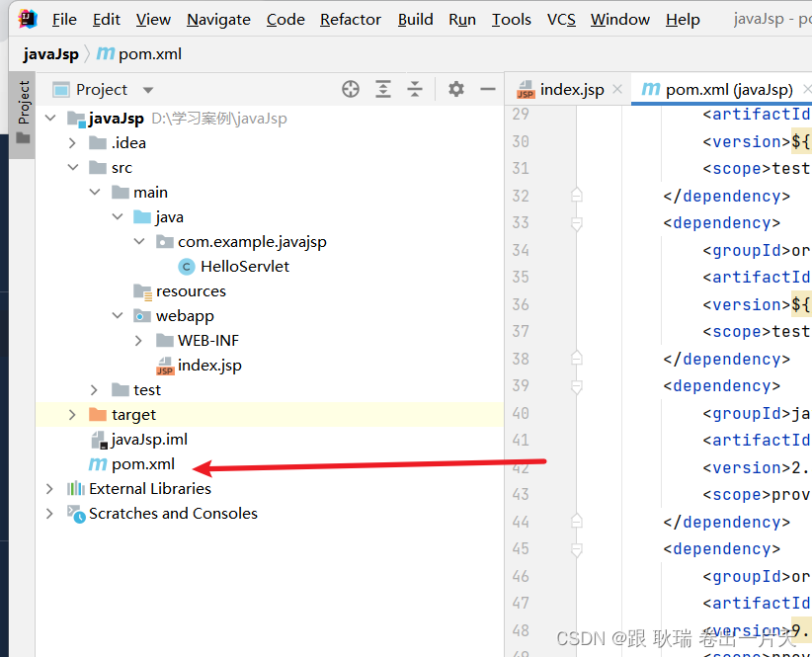This screenshot has height=657, width=812.
Task: Click the blue java source folder icon
Action: click(142, 217)
